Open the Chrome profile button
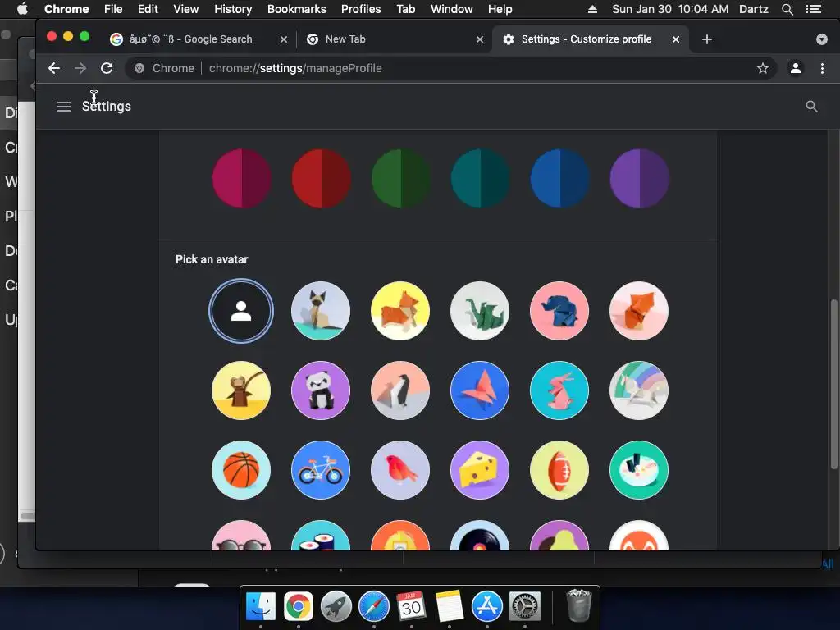The height and width of the screenshot is (630, 840). coord(796,68)
